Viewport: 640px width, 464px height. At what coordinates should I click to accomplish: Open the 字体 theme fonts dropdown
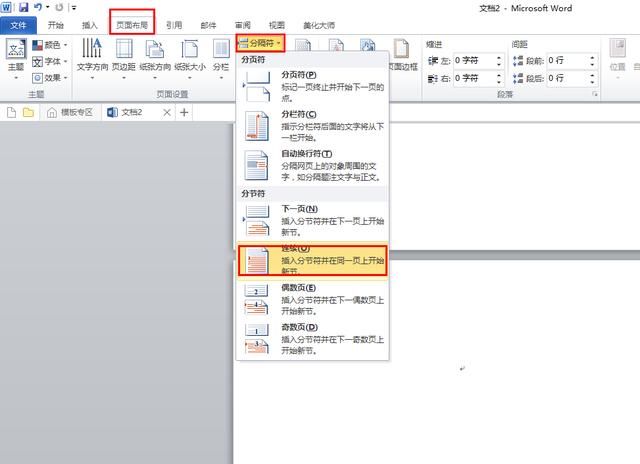tap(50, 61)
